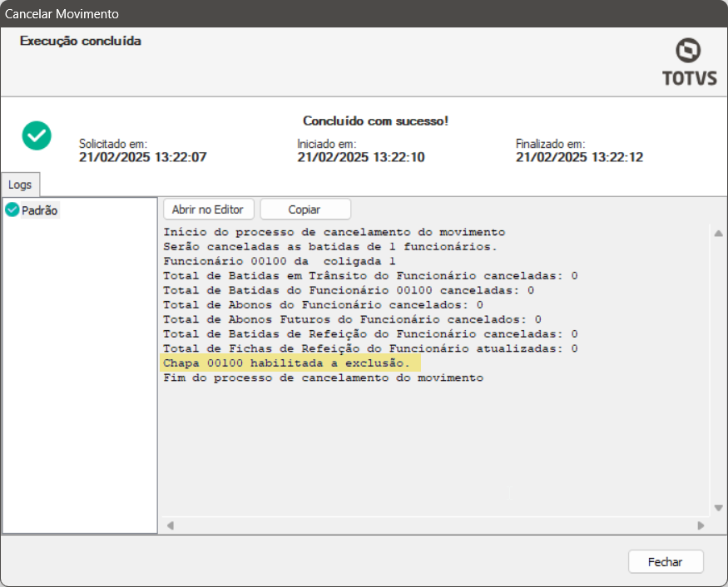The height and width of the screenshot is (587, 728).
Task: Click 'Total de Batidas em Trânsito' log line
Action: [x=370, y=276]
